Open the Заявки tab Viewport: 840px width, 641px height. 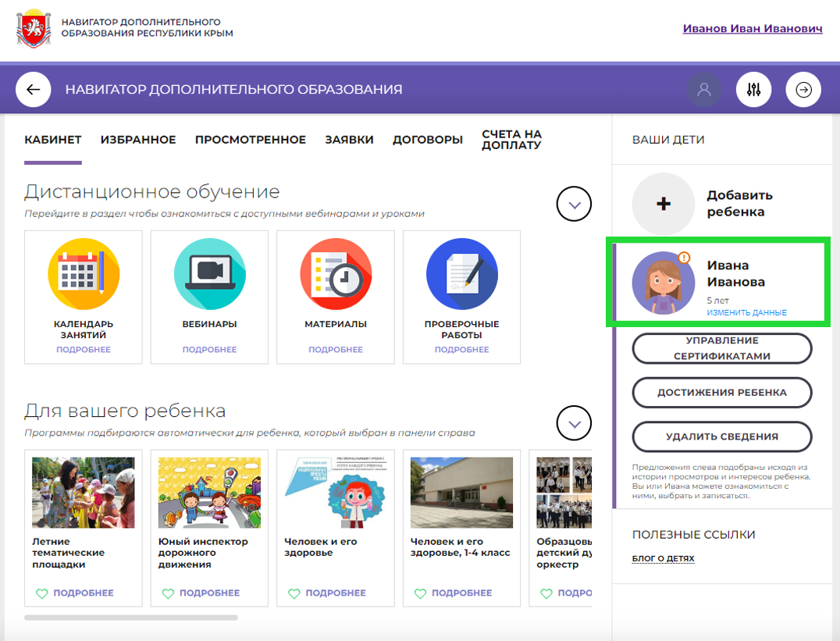point(349,140)
